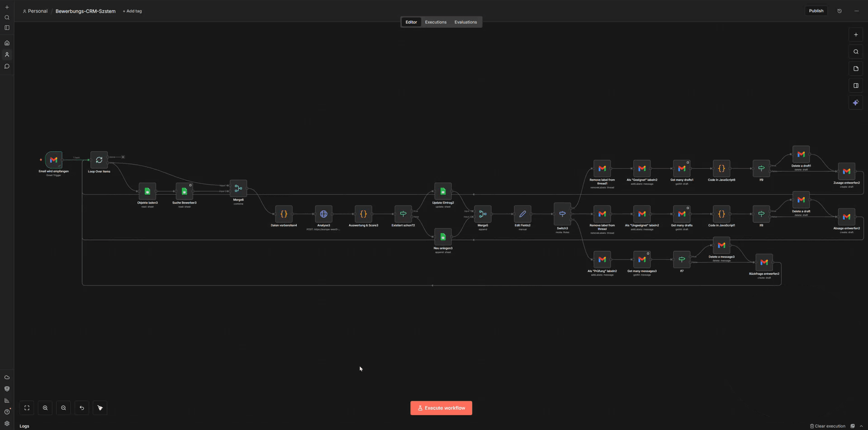The width and height of the screenshot is (868, 430).
Task: Expand the Logs panel with chevron
Action: [861, 426]
